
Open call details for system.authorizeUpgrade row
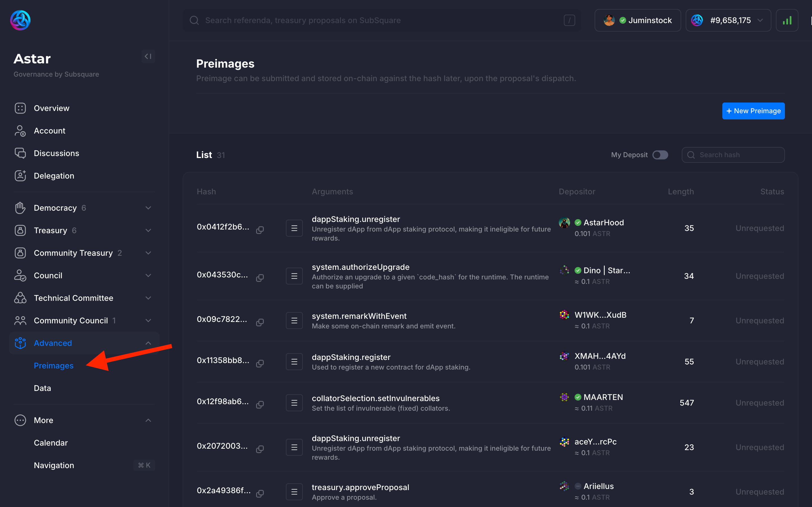pyautogui.click(x=294, y=276)
